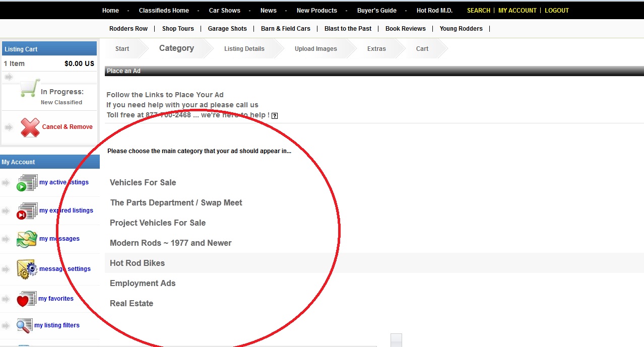Click the my expired listings icon
This screenshot has width=644, height=347.
tap(27, 211)
